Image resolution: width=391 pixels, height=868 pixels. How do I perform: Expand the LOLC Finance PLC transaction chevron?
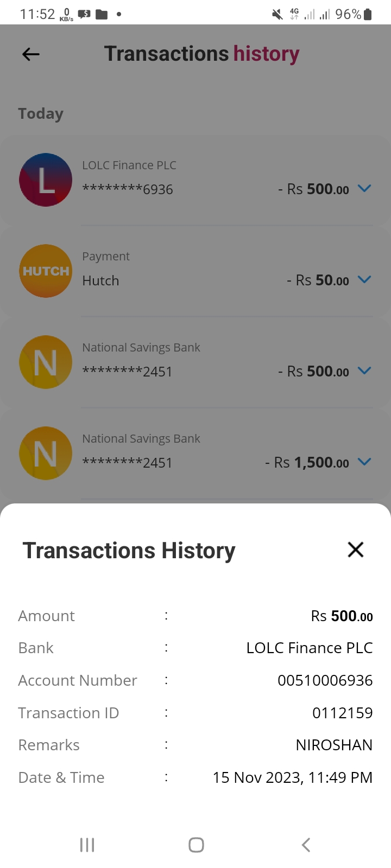364,188
